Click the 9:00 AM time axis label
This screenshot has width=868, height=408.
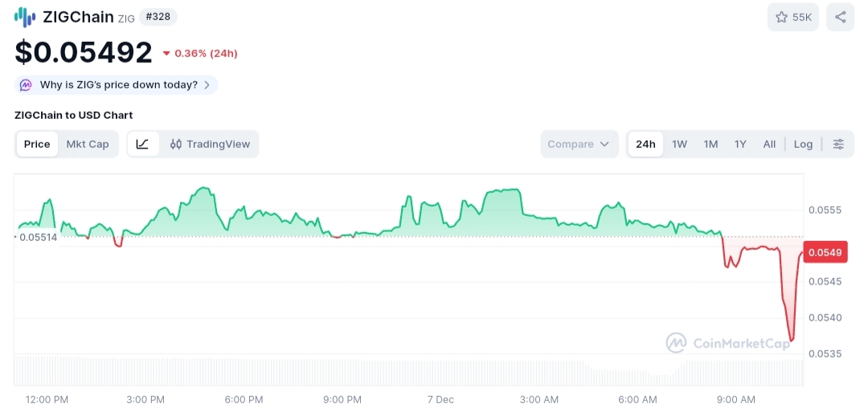[735, 400]
